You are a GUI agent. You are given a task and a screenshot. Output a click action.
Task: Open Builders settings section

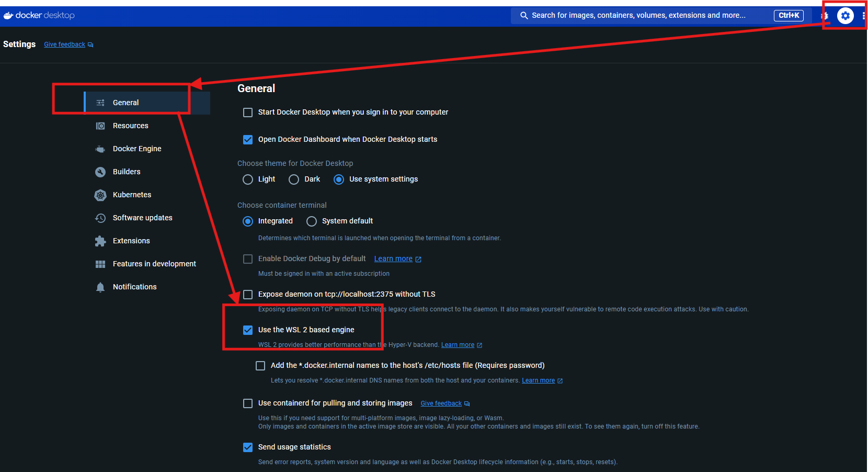pos(147,172)
